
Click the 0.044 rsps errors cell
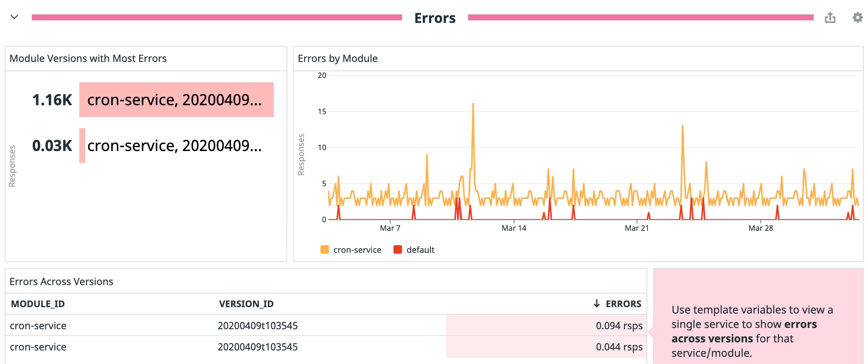(x=619, y=347)
